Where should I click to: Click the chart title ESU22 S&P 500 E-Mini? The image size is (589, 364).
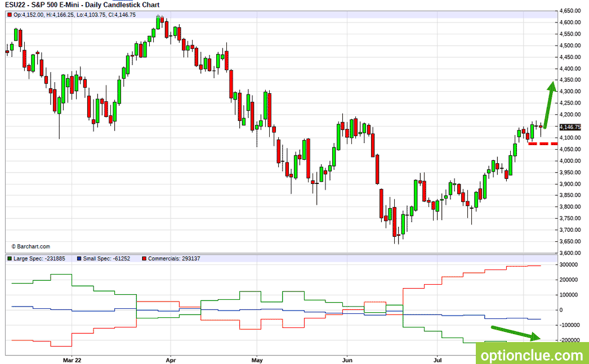click(x=82, y=5)
